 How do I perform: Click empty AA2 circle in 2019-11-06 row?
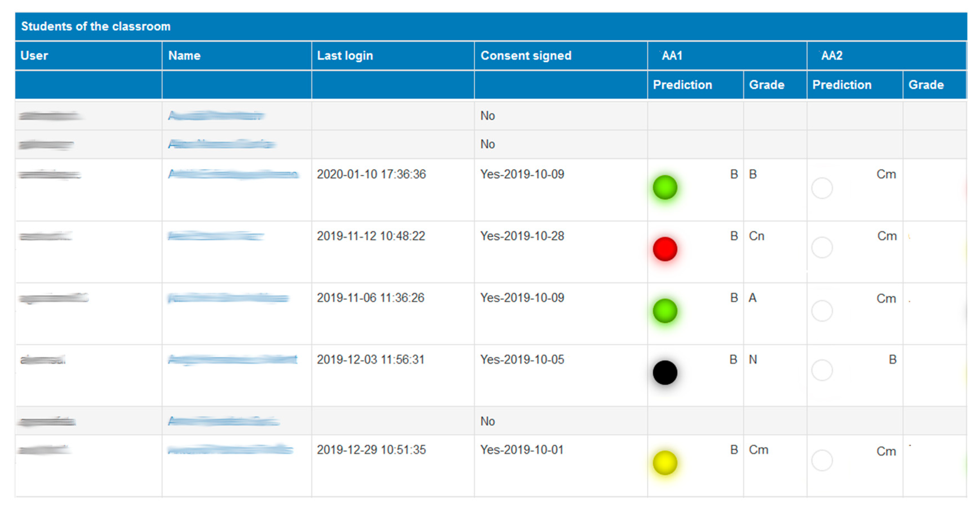coord(822,311)
